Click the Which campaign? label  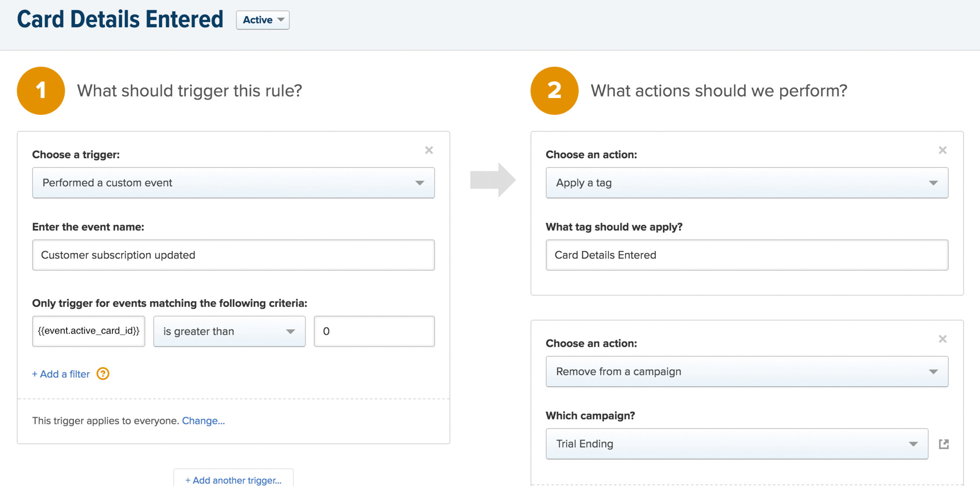tap(590, 416)
